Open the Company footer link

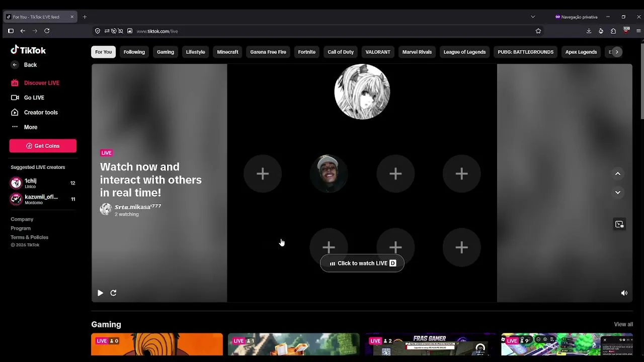click(22, 219)
